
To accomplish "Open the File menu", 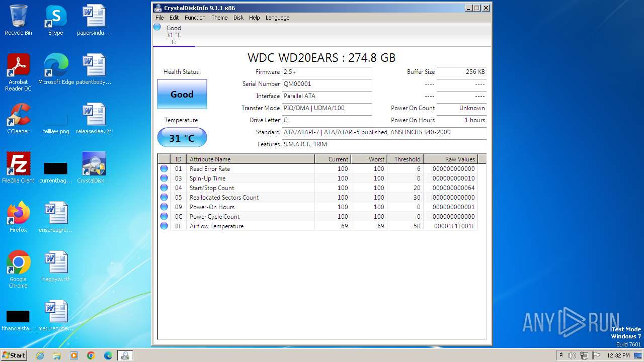I will [159, 18].
